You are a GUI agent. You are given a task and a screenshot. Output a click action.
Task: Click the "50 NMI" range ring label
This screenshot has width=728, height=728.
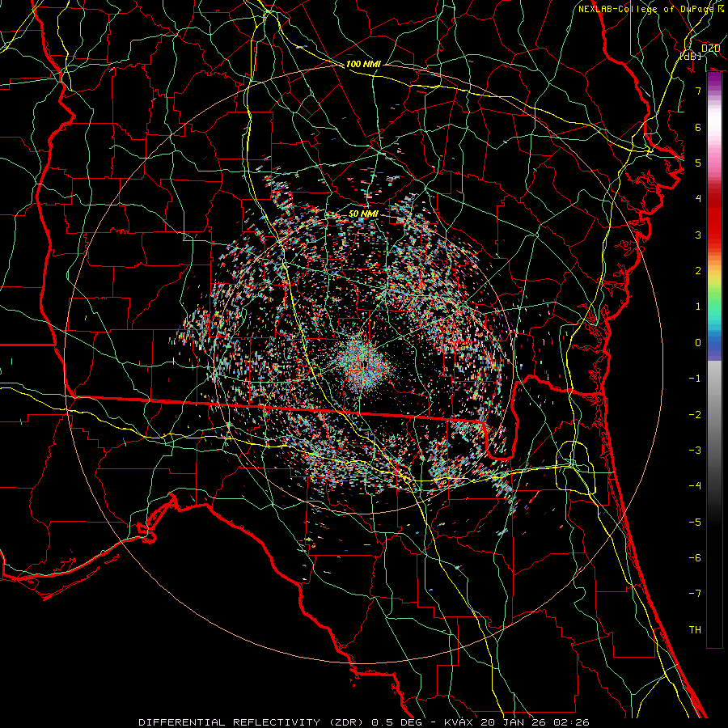(363, 214)
